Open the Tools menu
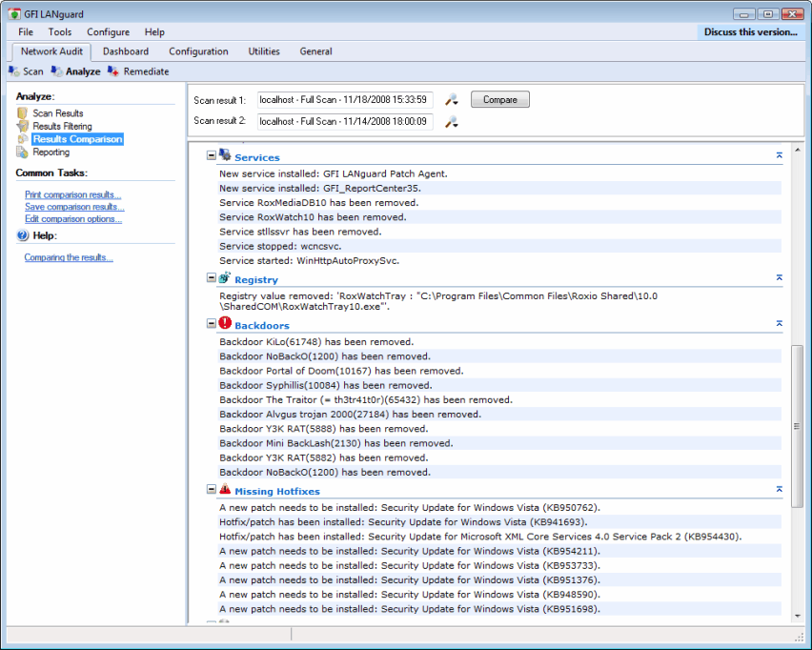The image size is (812, 650). point(60,32)
